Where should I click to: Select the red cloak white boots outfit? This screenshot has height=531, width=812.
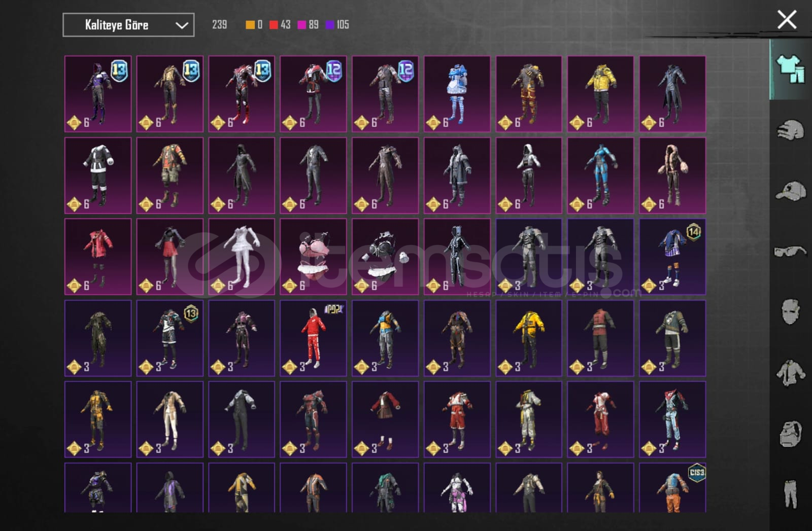click(x=385, y=419)
